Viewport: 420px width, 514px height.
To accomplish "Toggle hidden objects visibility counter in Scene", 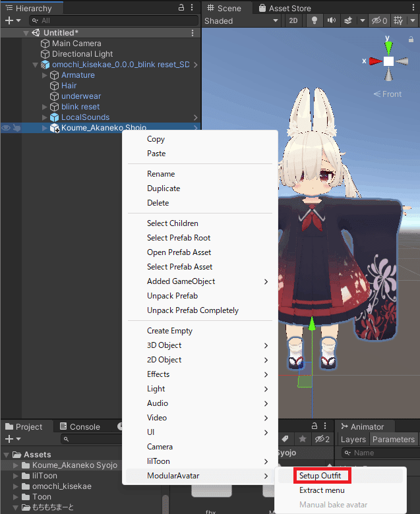I will (379, 20).
